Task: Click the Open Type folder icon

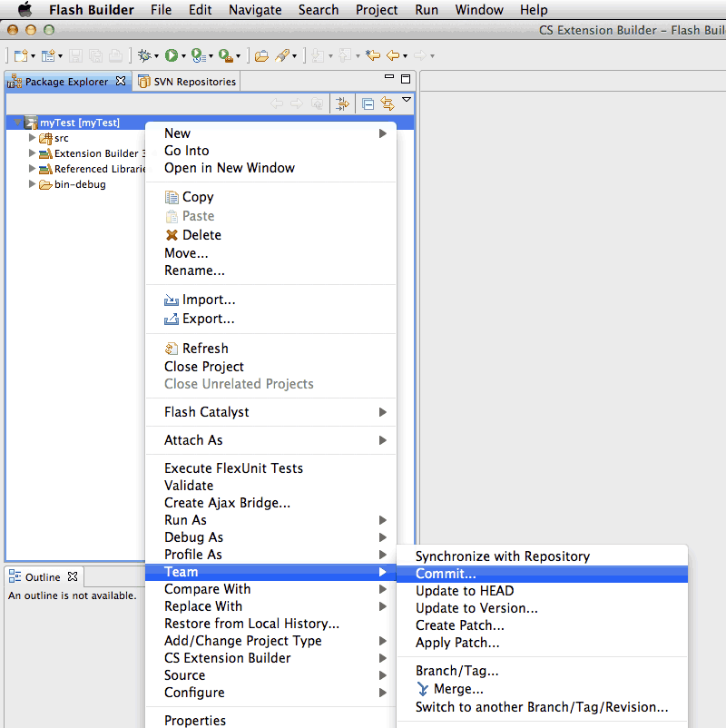Action: click(261, 56)
